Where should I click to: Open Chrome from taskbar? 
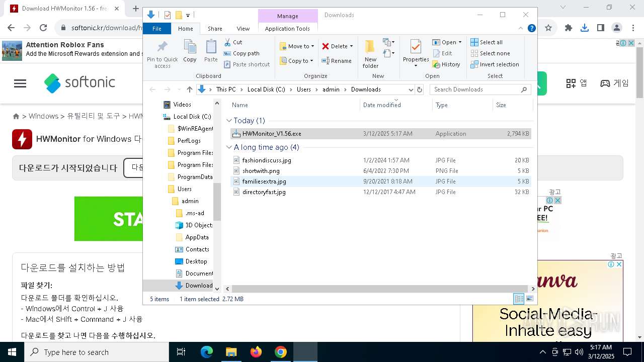pos(281,352)
